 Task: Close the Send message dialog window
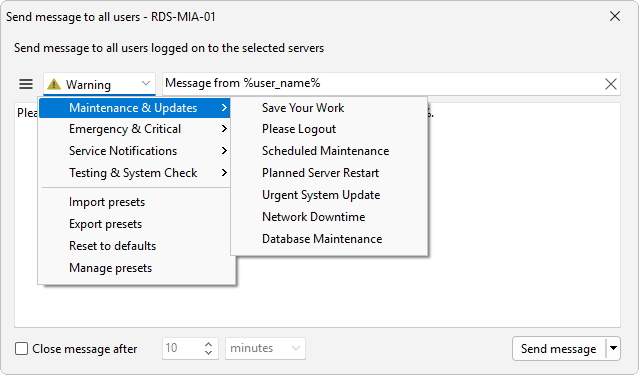pos(615,16)
